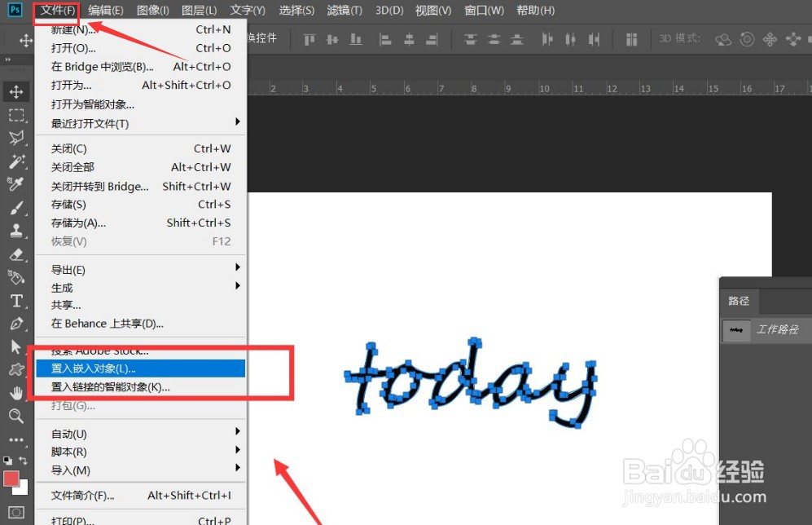Open the Filter (滤镜) menu
The image size is (812, 525).
[345, 11]
